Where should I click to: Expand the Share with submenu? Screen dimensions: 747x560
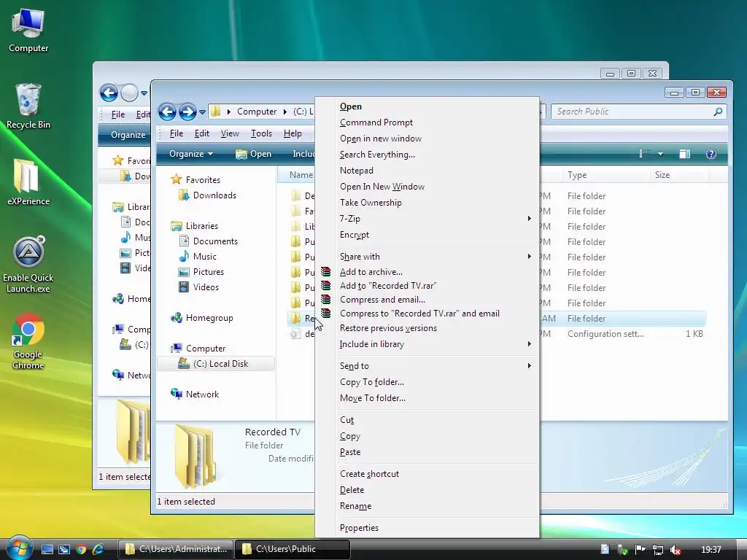click(529, 257)
